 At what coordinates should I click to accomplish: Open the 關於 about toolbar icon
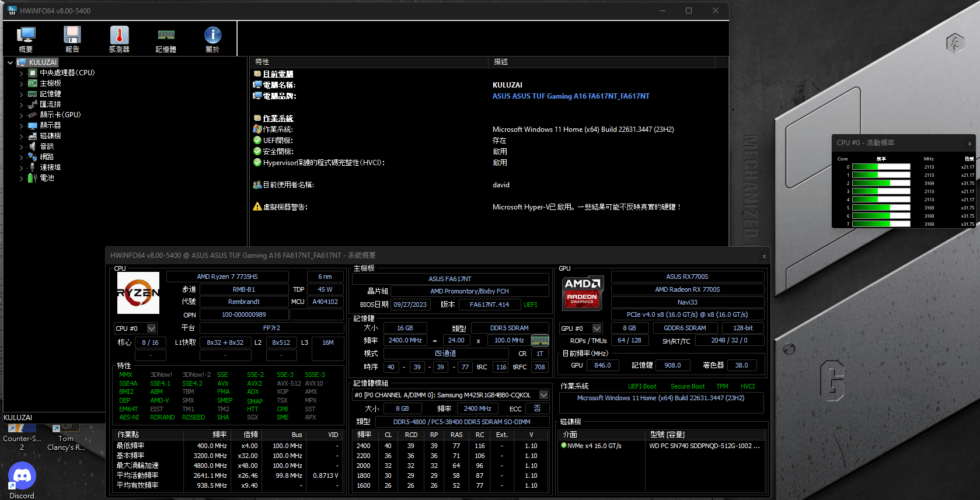pyautogui.click(x=212, y=36)
